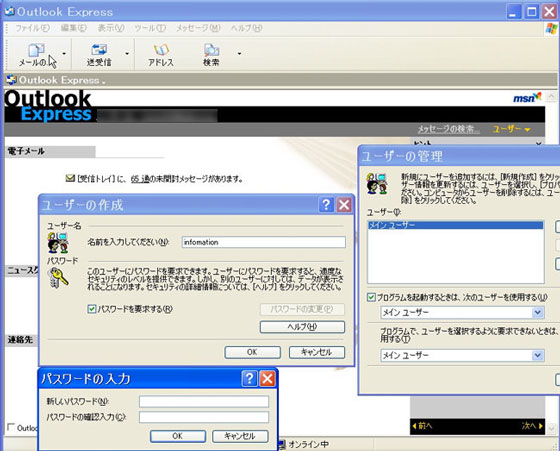Click the help question mark in ユーザーの作成 dialog
560x451 pixels.
click(326, 205)
